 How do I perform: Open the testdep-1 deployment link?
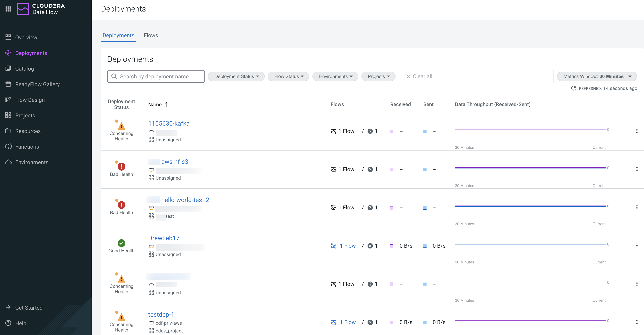point(161,314)
